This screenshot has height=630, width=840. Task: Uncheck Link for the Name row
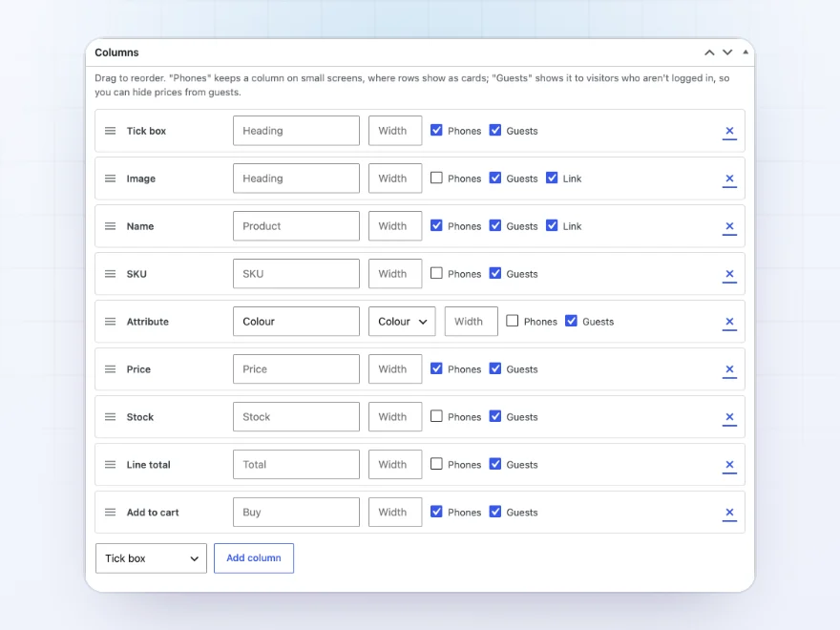(552, 225)
